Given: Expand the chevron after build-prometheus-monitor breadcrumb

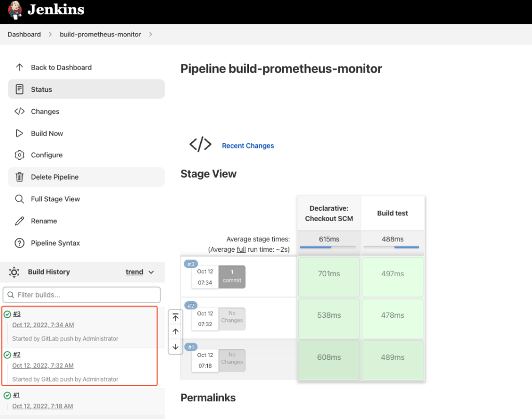Looking at the screenshot, I should pyautogui.click(x=151, y=34).
